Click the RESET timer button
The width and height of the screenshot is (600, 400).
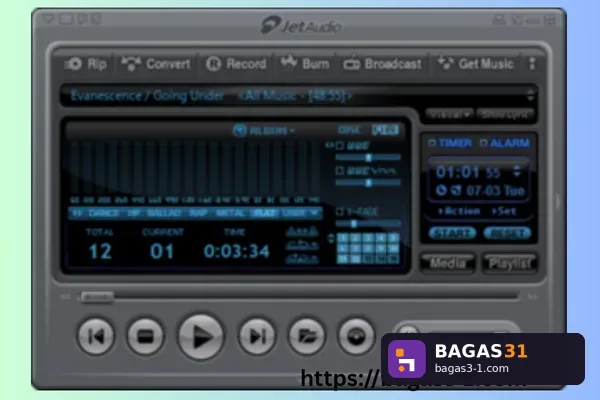507,233
